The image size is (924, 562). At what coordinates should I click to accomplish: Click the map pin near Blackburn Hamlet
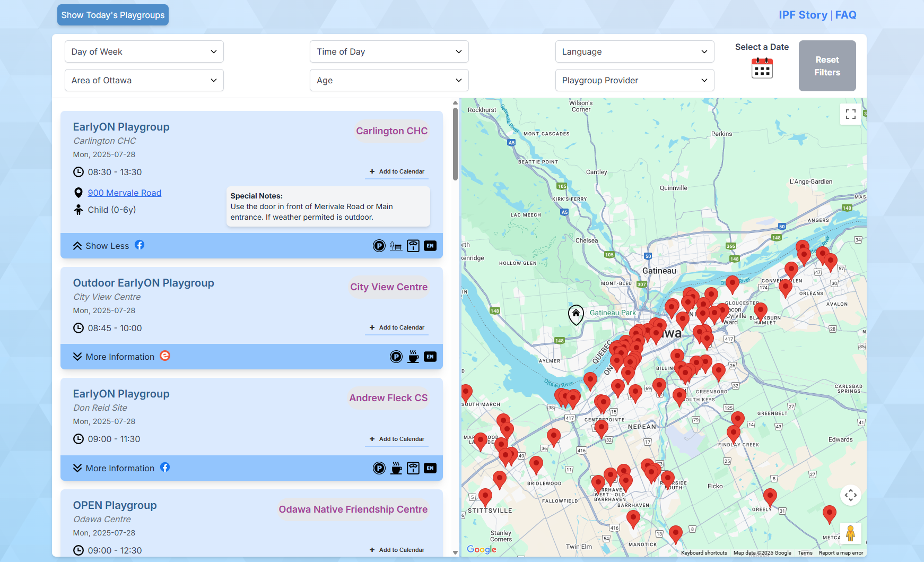[761, 310]
